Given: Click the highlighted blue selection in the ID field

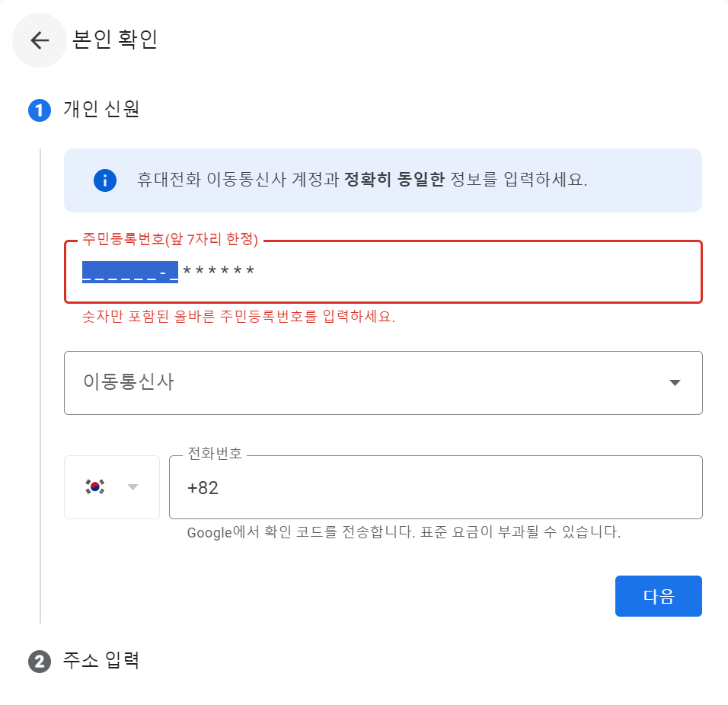Looking at the screenshot, I should [130, 272].
